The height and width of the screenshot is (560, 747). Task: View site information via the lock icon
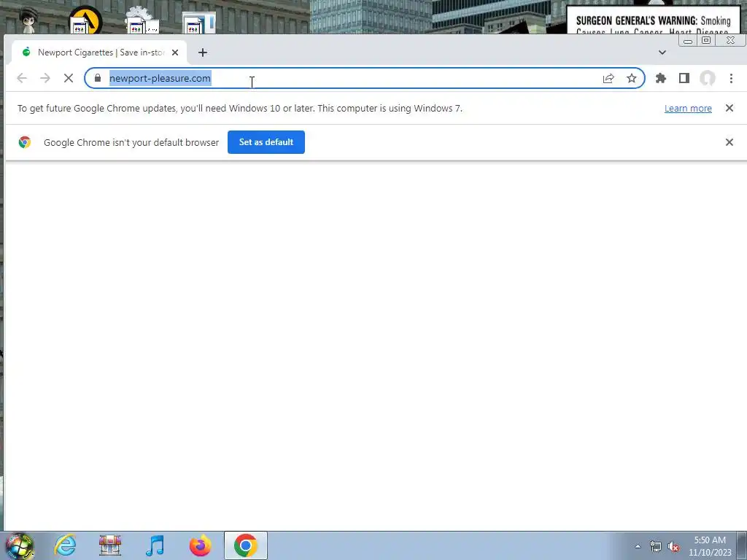pyautogui.click(x=98, y=78)
